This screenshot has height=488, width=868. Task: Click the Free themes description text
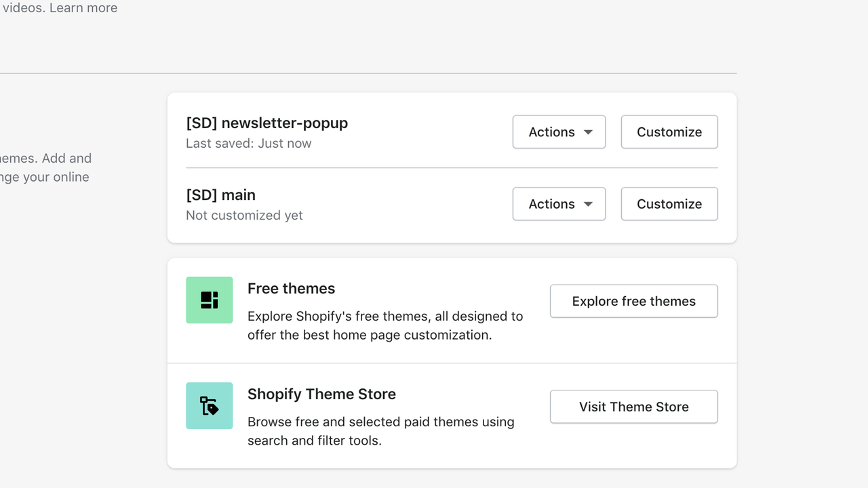click(384, 325)
